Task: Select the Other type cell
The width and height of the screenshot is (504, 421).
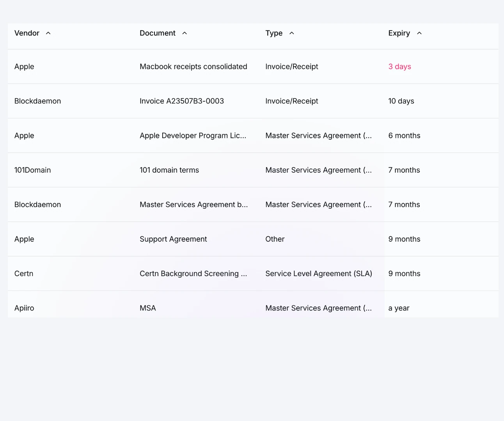Action: pyautogui.click(x=275, y=239)
